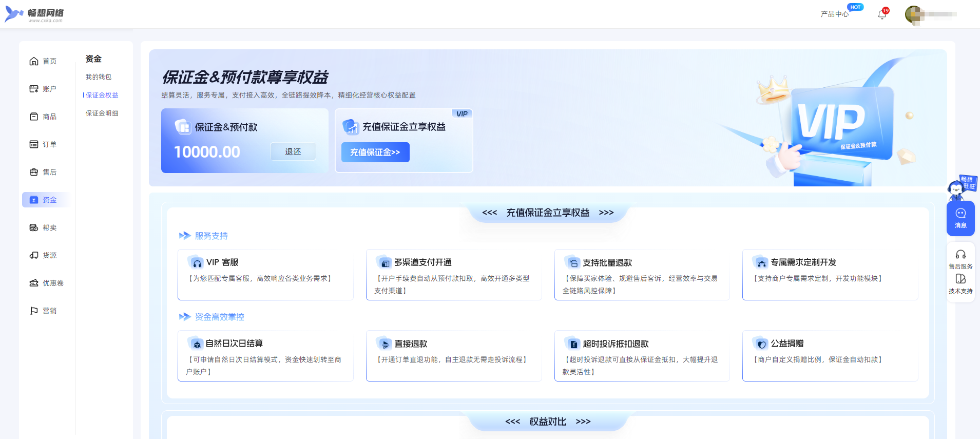Click the user avatar at top right
The height and width of the screenshot is (439, 980).
[x=914, y=14]
